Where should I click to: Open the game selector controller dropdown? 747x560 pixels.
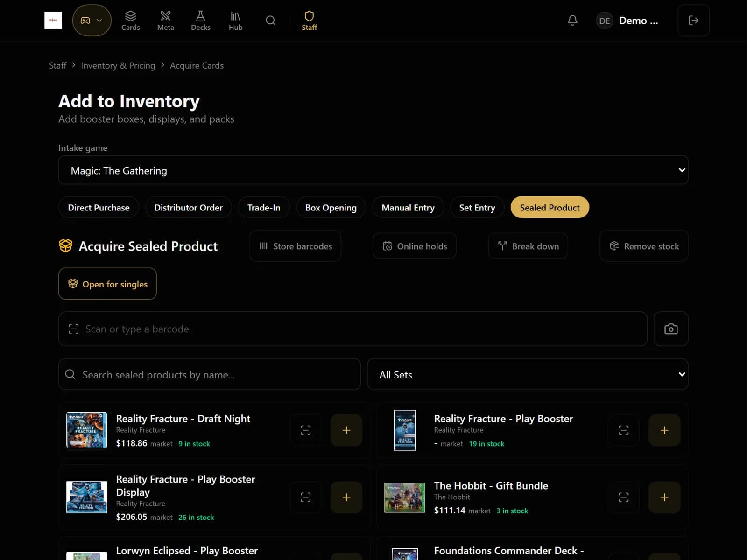point(92,21)
